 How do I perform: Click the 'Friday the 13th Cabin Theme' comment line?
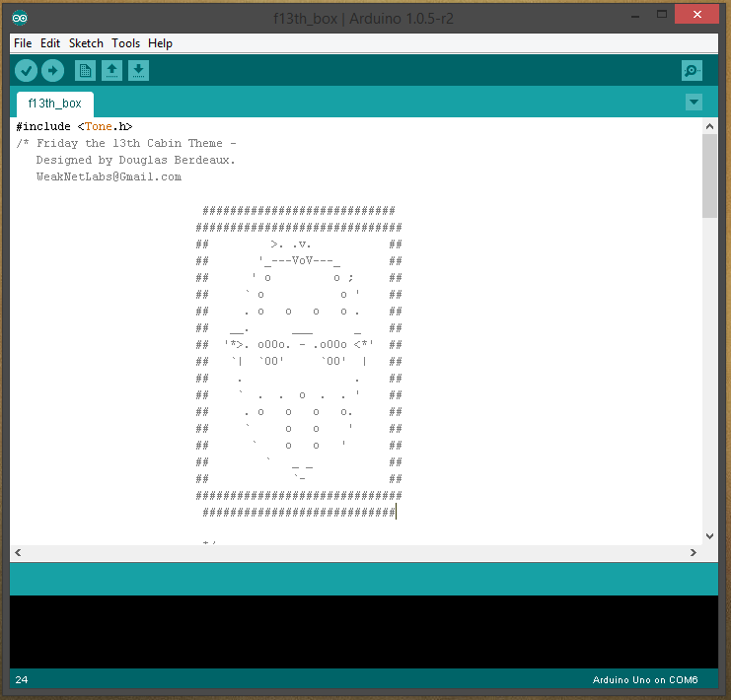coord(126,143)
